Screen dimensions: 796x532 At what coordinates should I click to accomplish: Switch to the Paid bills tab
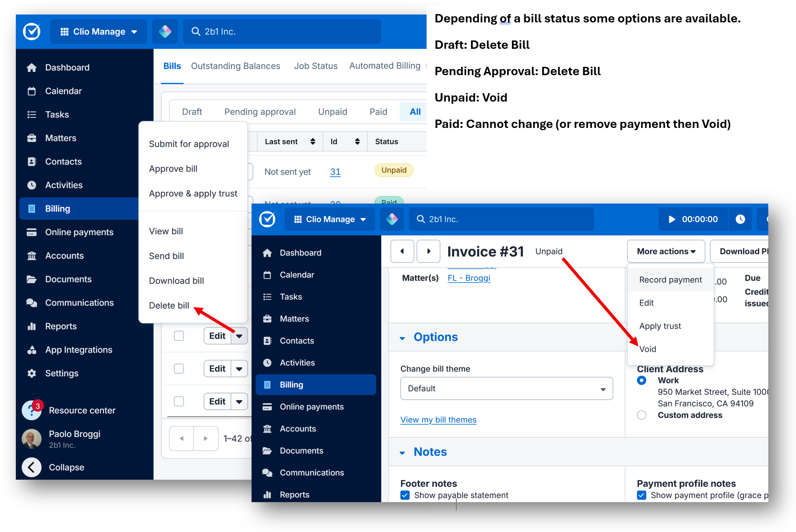click(x=378, y=112)
